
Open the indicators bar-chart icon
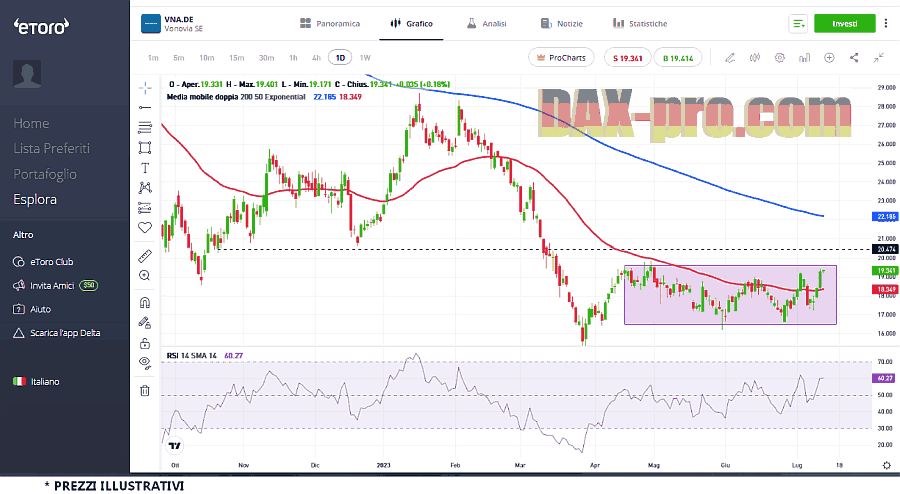[804, 57]
